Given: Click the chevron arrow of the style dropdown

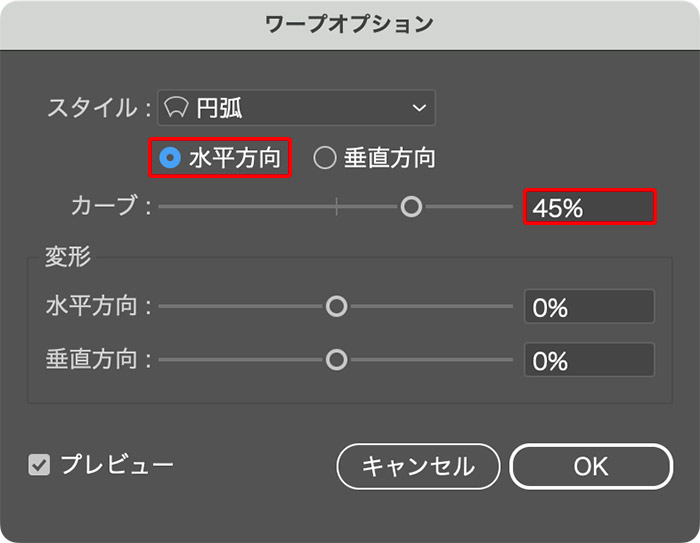Looking at the screenshot, I should pyautogui.click(x=418, y=107).
